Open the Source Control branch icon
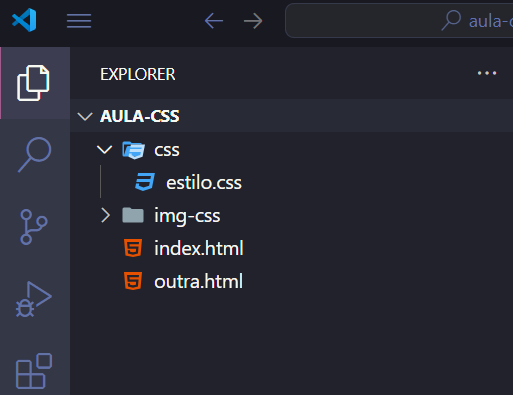Image resolution: width=513 pixels, height=395 pixels. click(x=33, y=227)
